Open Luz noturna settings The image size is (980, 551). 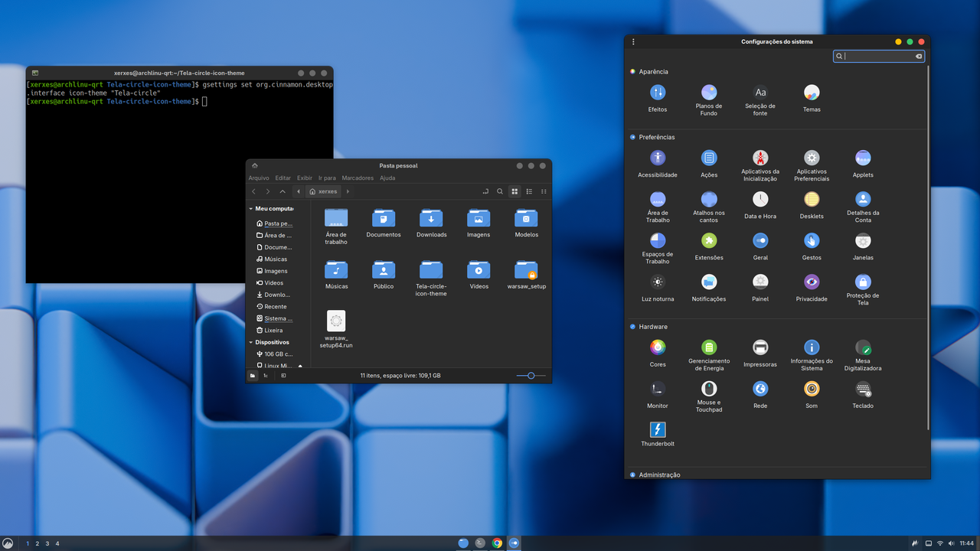(658, 282)
